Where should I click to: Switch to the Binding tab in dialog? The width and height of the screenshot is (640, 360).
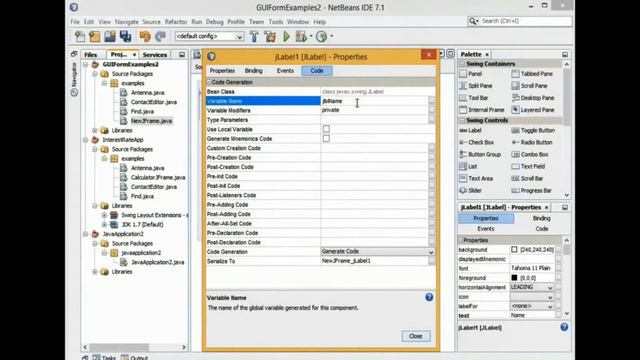(253, 71)
